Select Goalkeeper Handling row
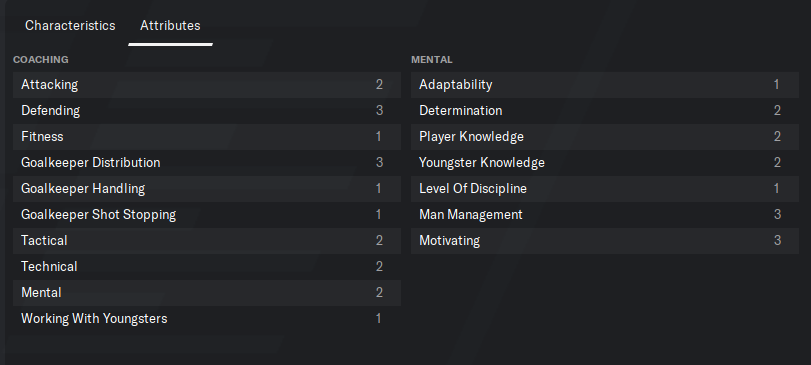The height and width of the screenshot is (365, 811). (x=207, y=189)
